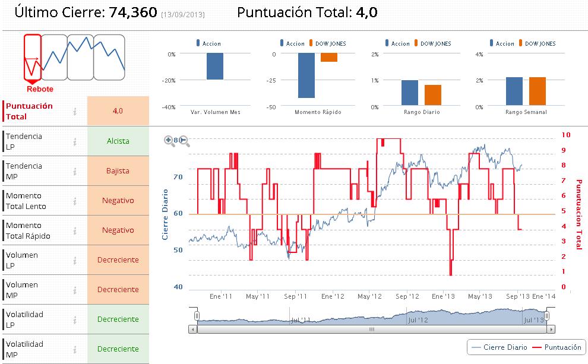588x364 pixels.
Task: Click the info icon next to Volumen MP
Action: click(x=75, y=290)
